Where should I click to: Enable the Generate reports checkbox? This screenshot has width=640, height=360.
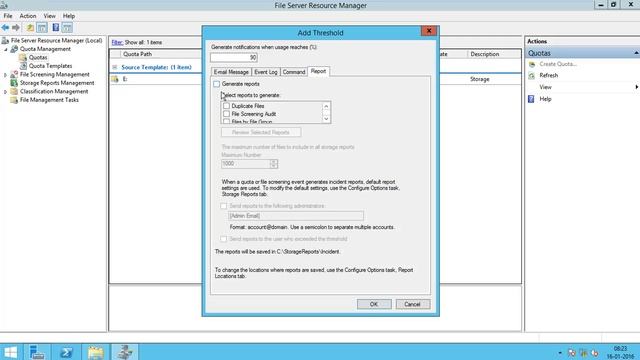[216, 84]
